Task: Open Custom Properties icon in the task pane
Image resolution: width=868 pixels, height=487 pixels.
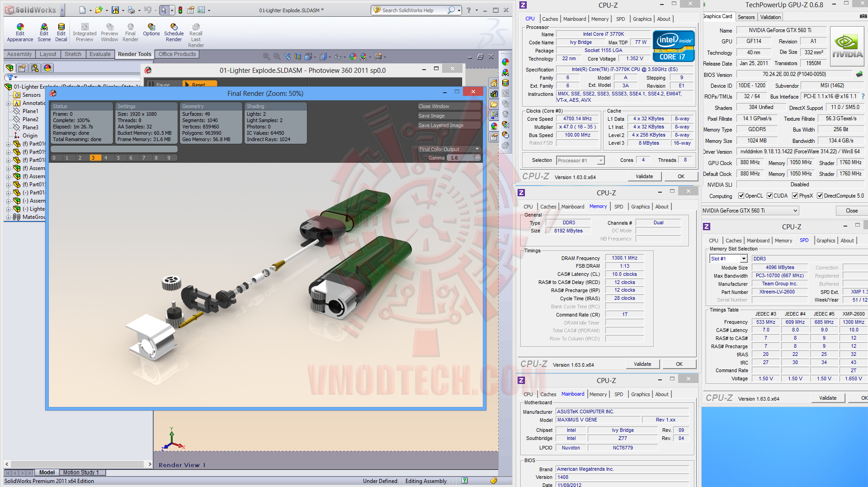Action: tap(494, 136)
